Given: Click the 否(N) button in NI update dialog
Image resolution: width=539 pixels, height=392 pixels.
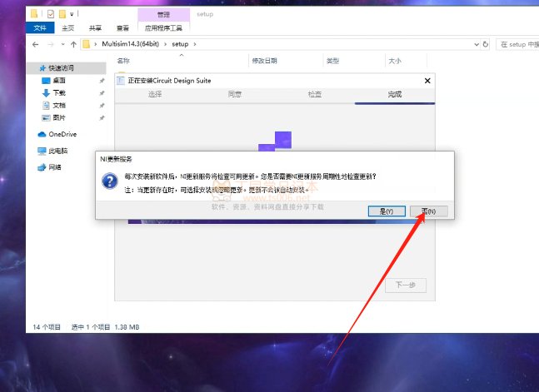Looking at the screenshot, I should pos(429,211).
